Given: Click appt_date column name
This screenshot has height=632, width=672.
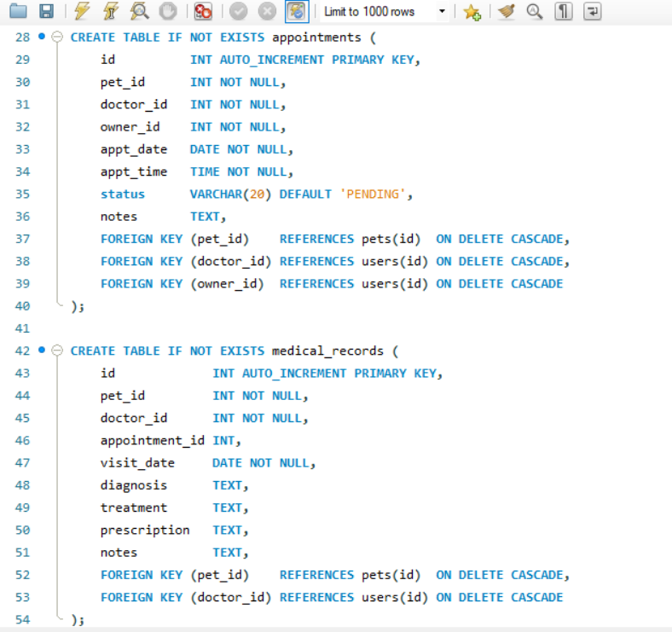Looking at the screenshot, I should point(134,149).
